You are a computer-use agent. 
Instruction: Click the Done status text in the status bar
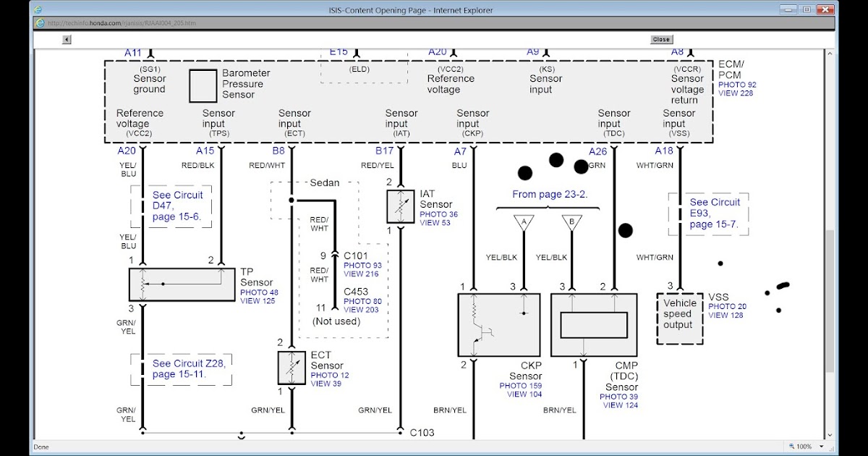tap(41, 447)
